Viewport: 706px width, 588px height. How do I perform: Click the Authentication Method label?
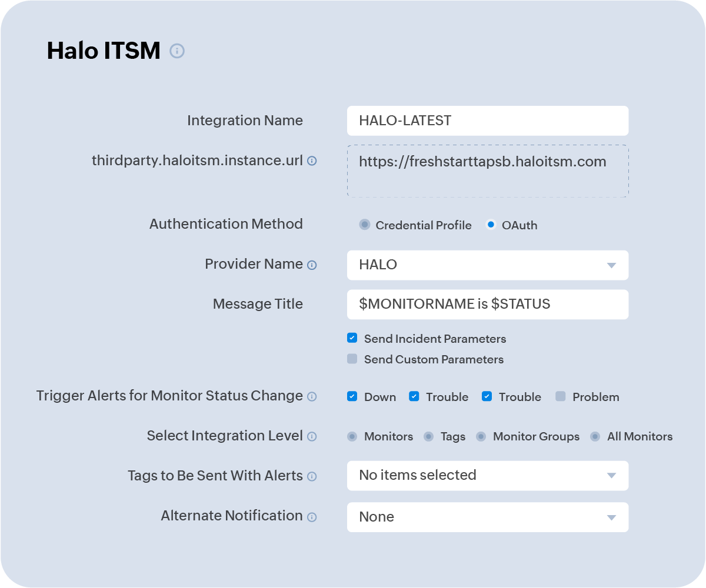226,224
